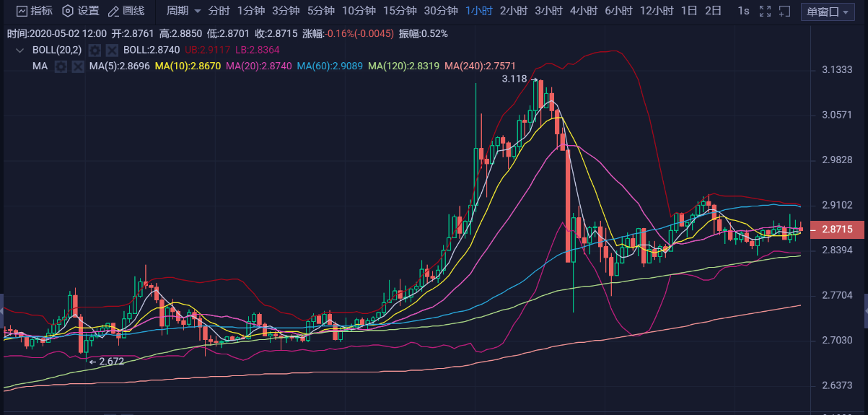Screen dimensions: 868x415
Task: Select the 30分钟 interval
Action: pyautogui.click(x=441, y=11)
